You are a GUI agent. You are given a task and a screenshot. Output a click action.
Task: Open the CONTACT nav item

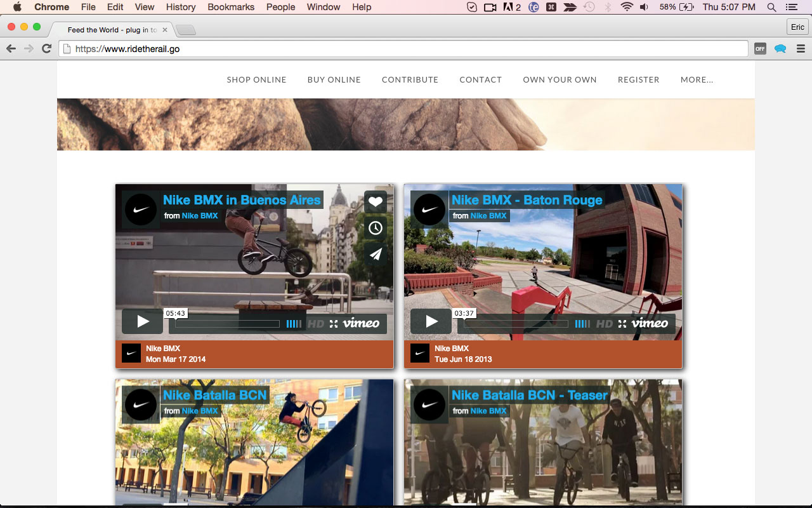pos(481,79)
